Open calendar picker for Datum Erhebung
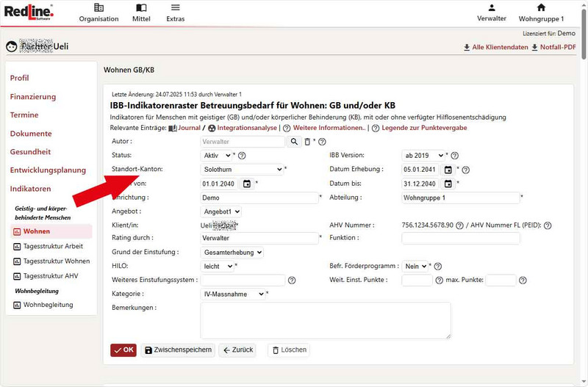This screenshot has width=588, height=387. [448, 170]
